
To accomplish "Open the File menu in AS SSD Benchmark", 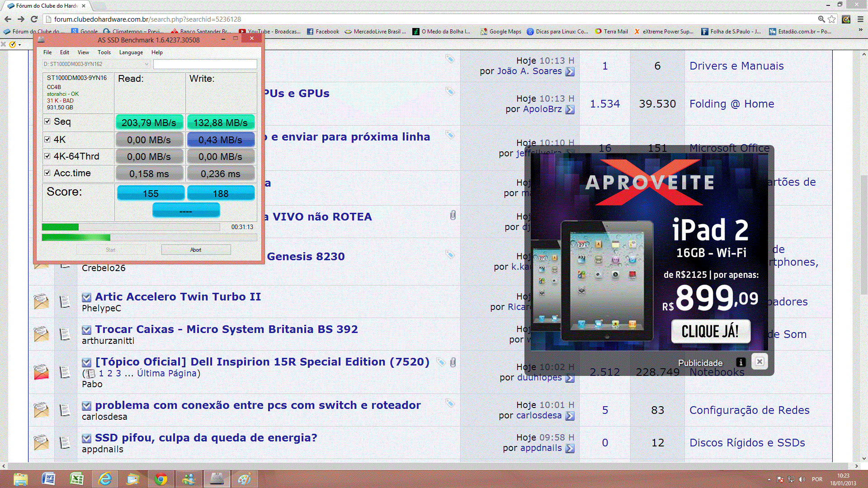I will [x=47, y=52].
